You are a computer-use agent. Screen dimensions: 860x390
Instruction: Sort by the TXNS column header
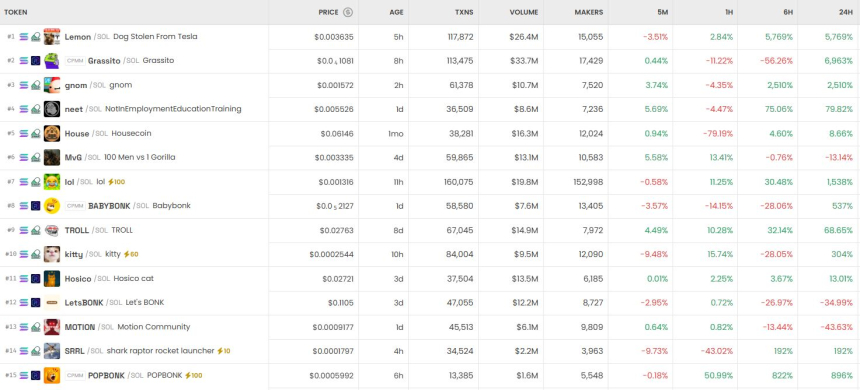tap(464, 12)
